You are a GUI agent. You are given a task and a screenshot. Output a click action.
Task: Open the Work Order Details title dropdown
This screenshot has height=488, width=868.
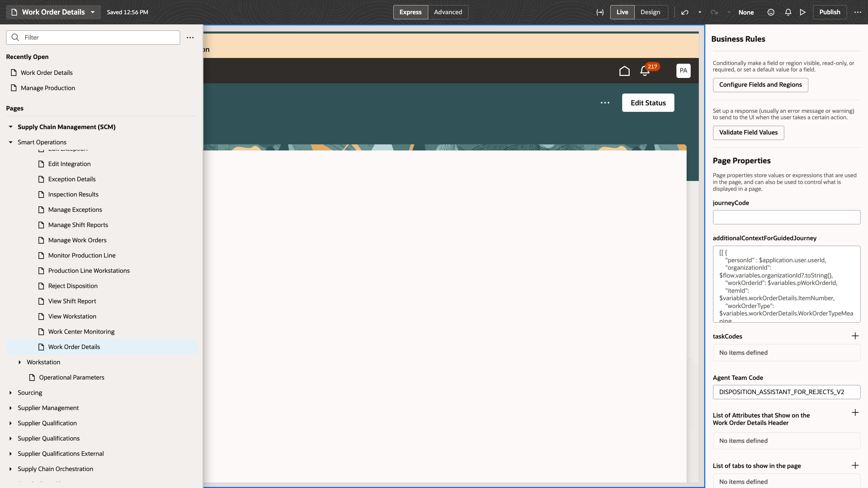pyautogui.click(x=92, y=12)
